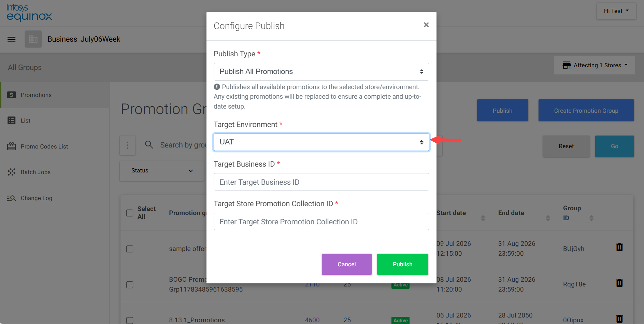Open the three-dot options menu

pos(128,145)
